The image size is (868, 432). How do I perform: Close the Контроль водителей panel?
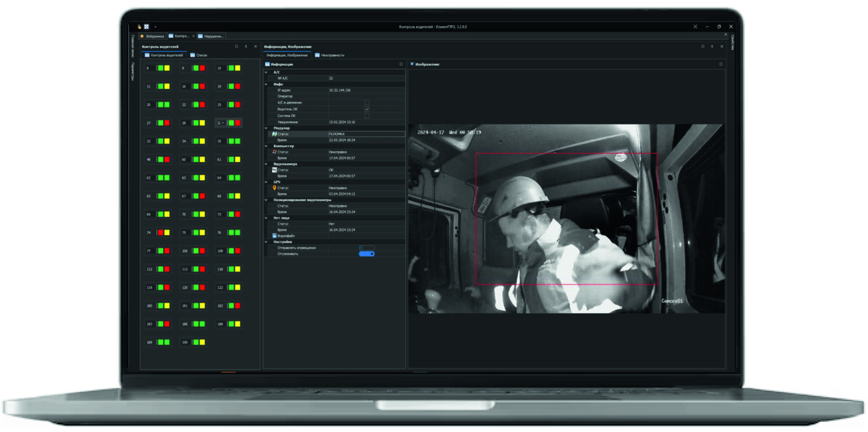pos(255,46)
